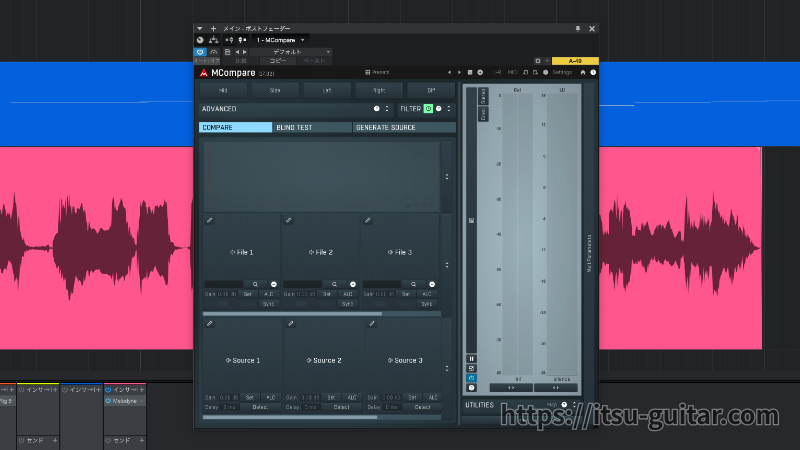Click the Gain value field for Source 1
This screenshot has height=450, width=800.
click(228, 397)
